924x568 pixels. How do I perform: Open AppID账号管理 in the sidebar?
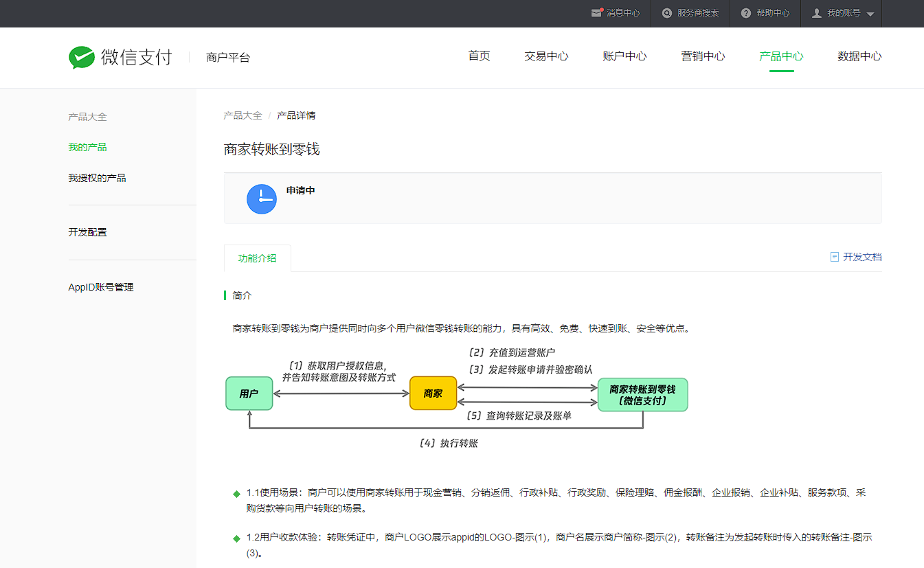coord(101,287)
